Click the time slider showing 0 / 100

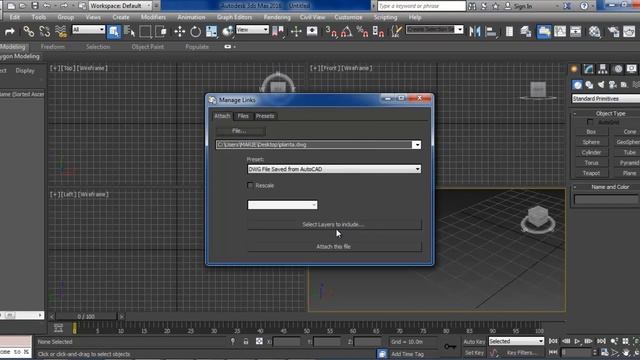coord(87,316)
